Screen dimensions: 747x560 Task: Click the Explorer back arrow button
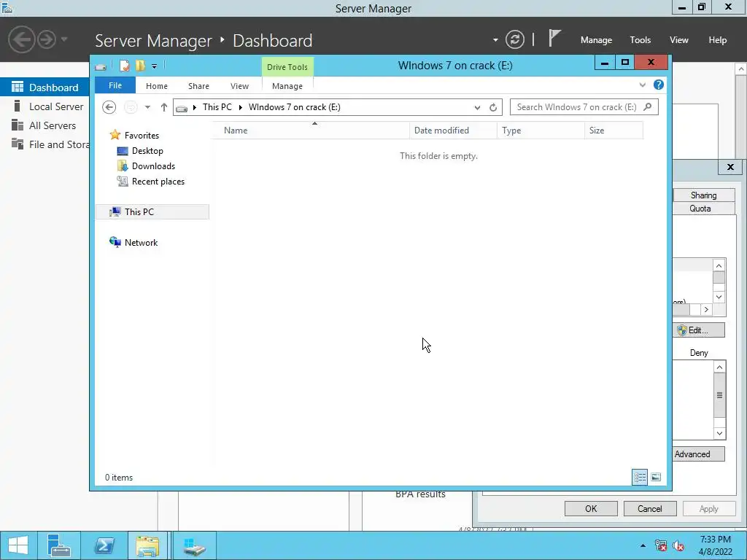109,107
